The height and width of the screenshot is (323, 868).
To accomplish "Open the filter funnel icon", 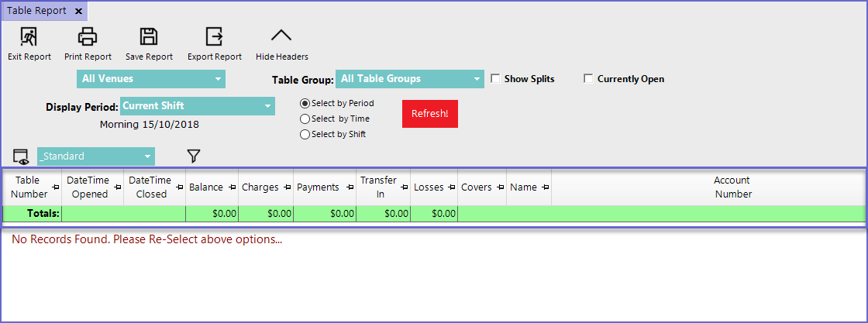I will [x=194, y=156].
